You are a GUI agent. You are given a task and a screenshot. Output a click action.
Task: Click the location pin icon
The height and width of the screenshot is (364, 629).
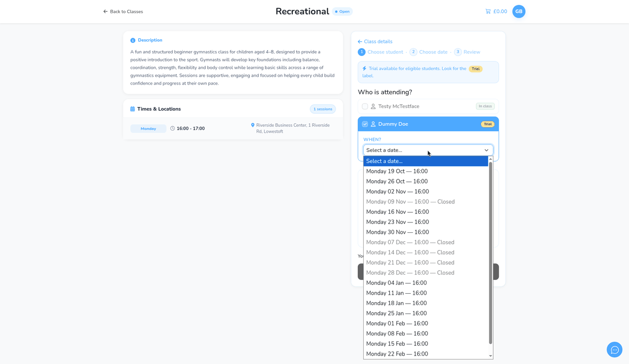point(253,125)
